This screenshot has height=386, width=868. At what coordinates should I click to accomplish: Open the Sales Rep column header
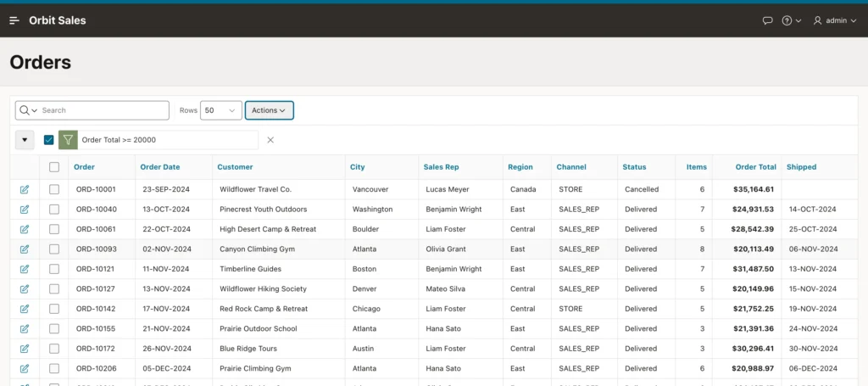(441, 166)
